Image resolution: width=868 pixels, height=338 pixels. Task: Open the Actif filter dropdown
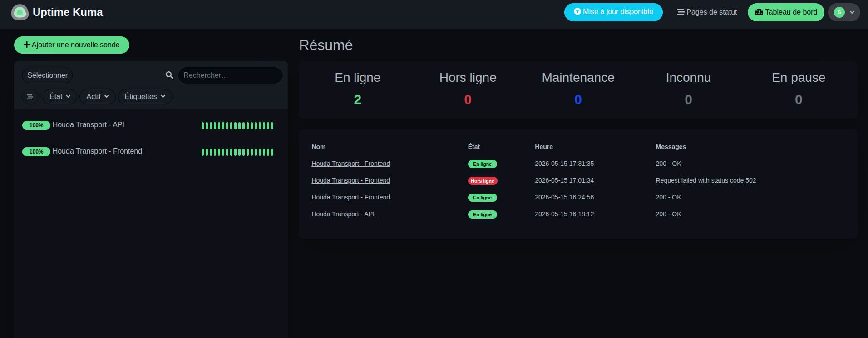click(x=98, y=97)
